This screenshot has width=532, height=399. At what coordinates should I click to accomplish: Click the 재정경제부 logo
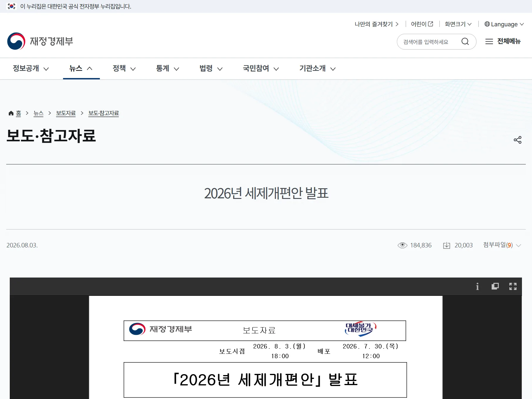point(40,41)
